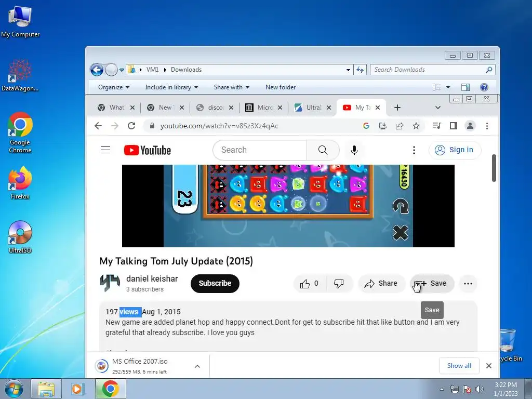Click the YouTube search magnifier button

[x=323, y=150]
